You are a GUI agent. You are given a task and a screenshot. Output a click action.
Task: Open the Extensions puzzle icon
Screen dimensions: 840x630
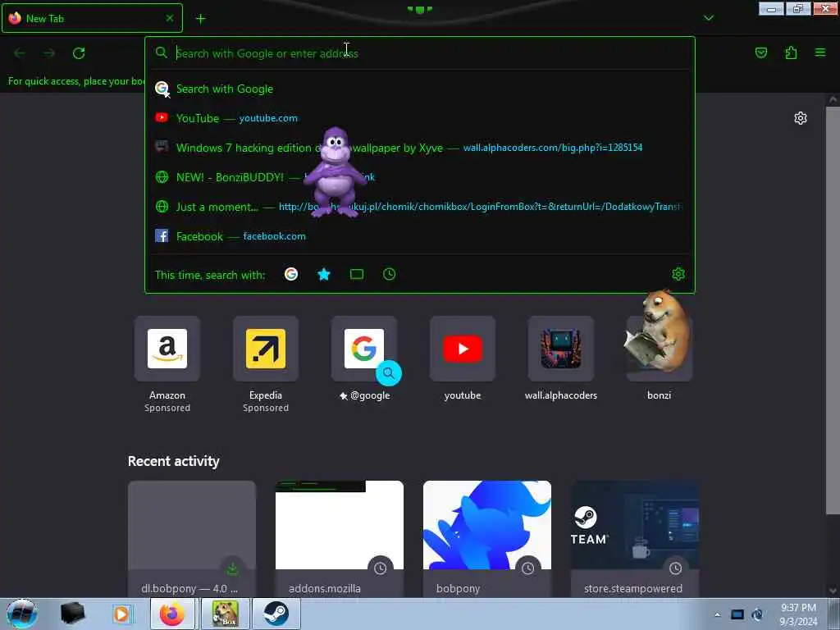tap(791, 52)
